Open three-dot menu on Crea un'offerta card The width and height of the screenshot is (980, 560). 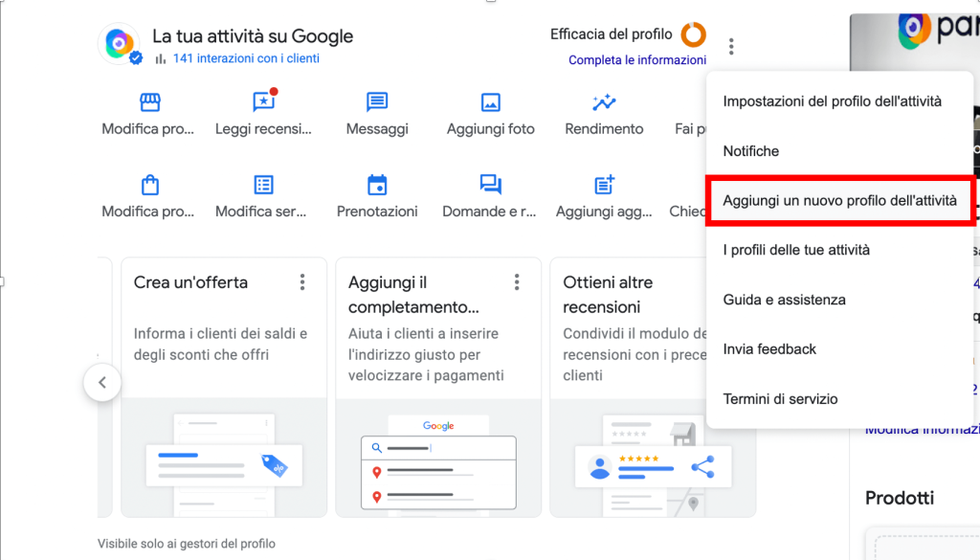coord(302,282)
